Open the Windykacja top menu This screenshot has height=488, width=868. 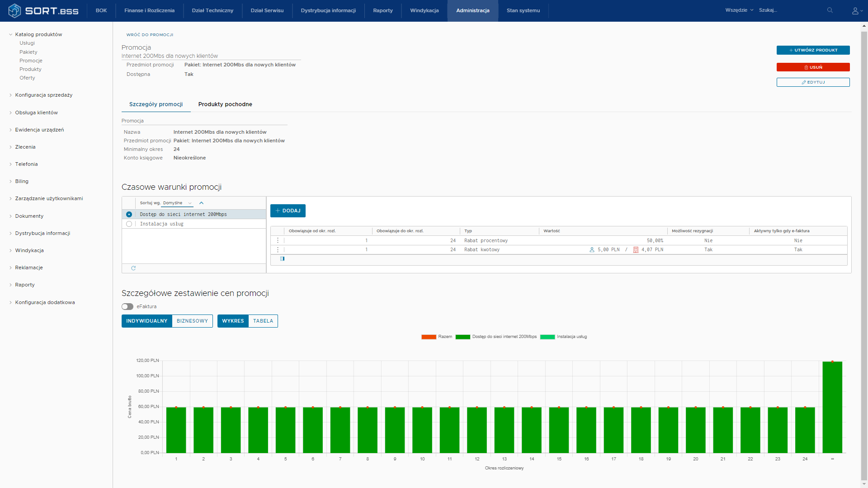[424, 10]
